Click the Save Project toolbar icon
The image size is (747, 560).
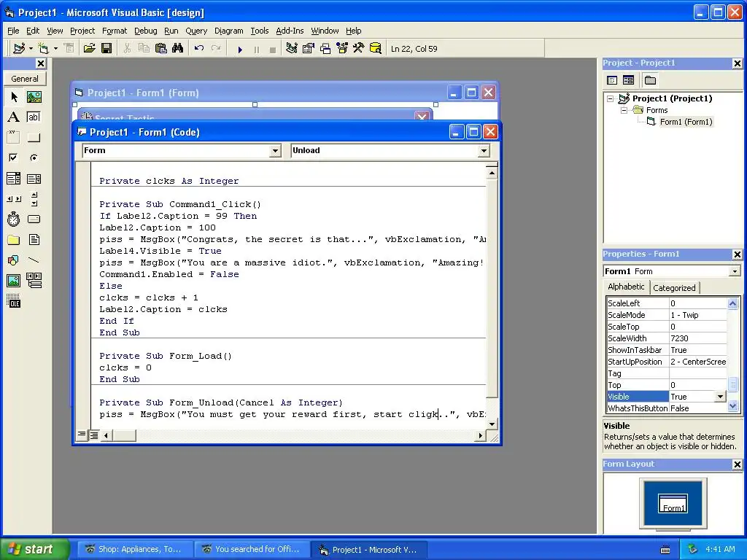(107, 49)
